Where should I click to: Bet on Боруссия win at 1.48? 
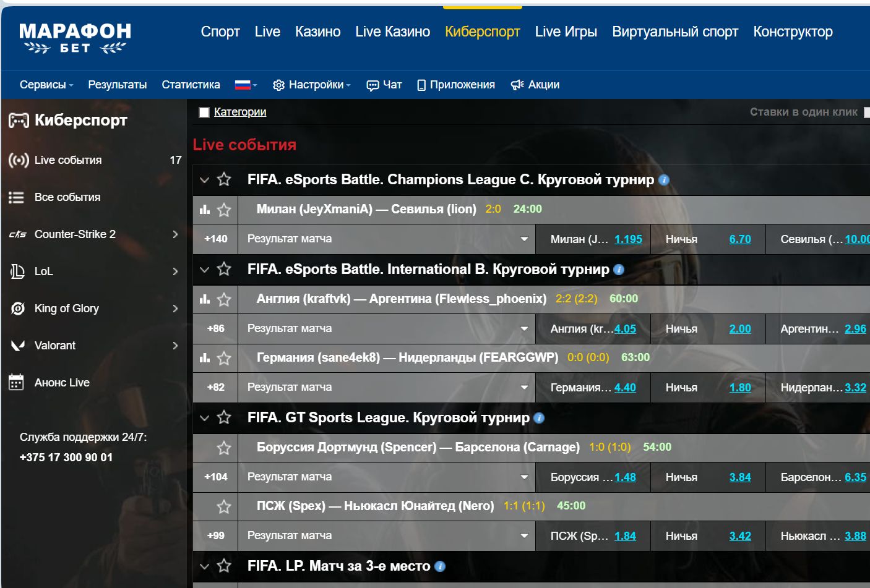click(625, 477)
